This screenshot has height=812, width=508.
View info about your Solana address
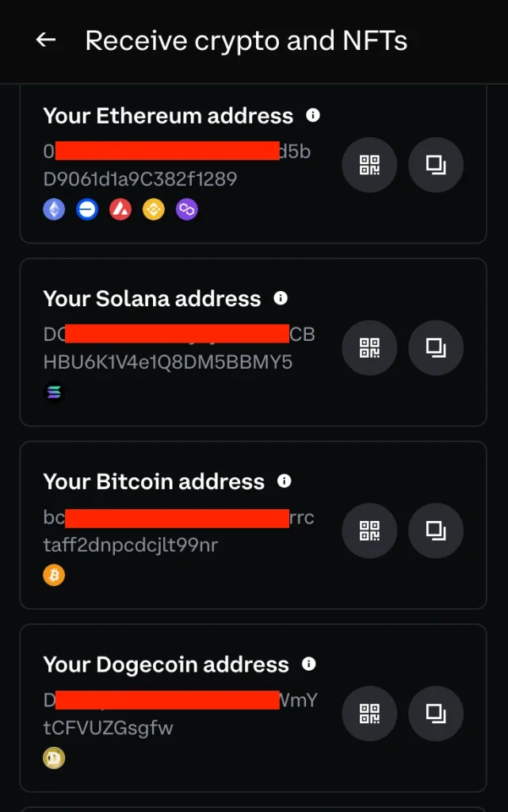click(x=280, y=298)
